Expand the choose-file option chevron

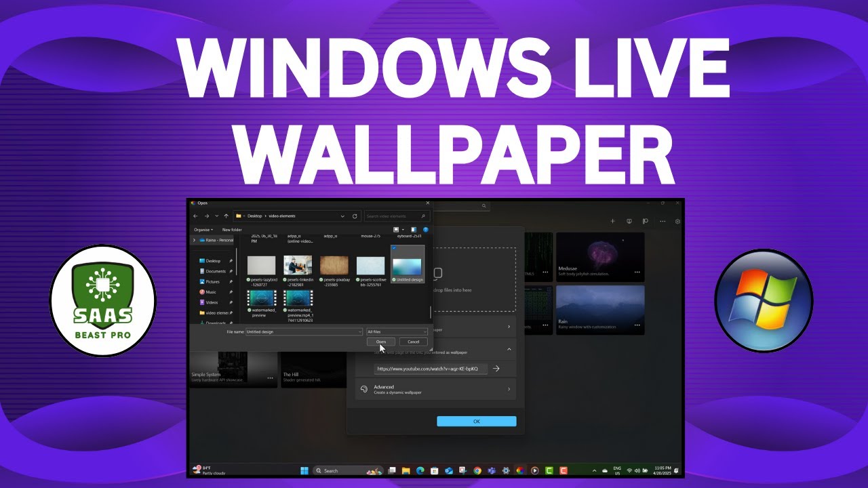coord(509,327)
